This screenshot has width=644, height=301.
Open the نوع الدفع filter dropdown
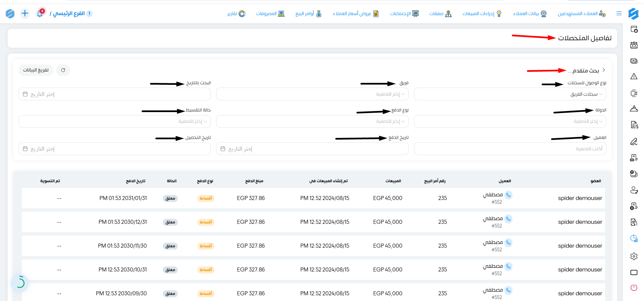coord(312,121)
